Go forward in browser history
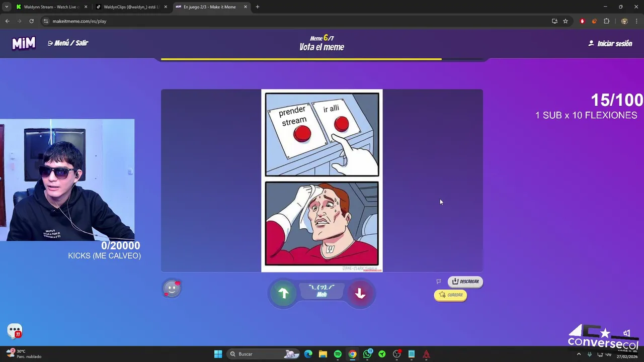The image size is (644, 362). [x=19, y=21]
